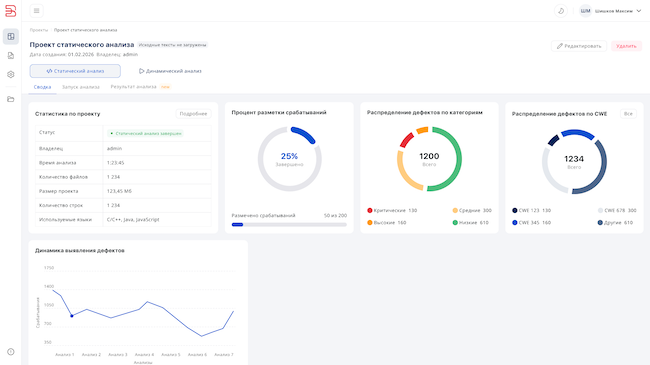Click the CWE 123 legend dot
650x365 pixels.
[515, 210]
